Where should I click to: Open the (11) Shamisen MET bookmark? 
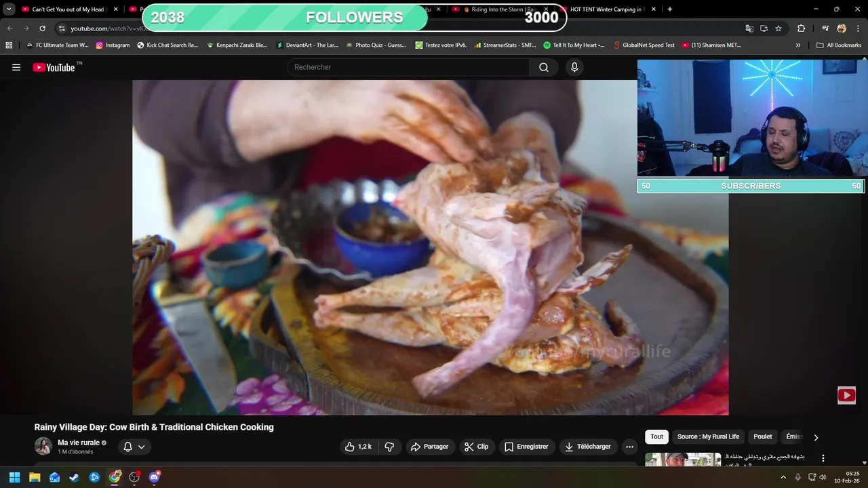[x=711, y=45]
